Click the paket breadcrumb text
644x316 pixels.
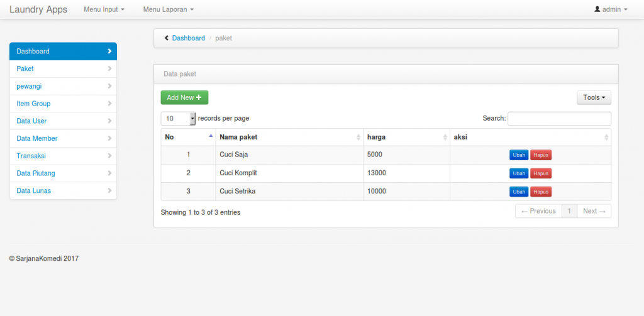(223, 38)
